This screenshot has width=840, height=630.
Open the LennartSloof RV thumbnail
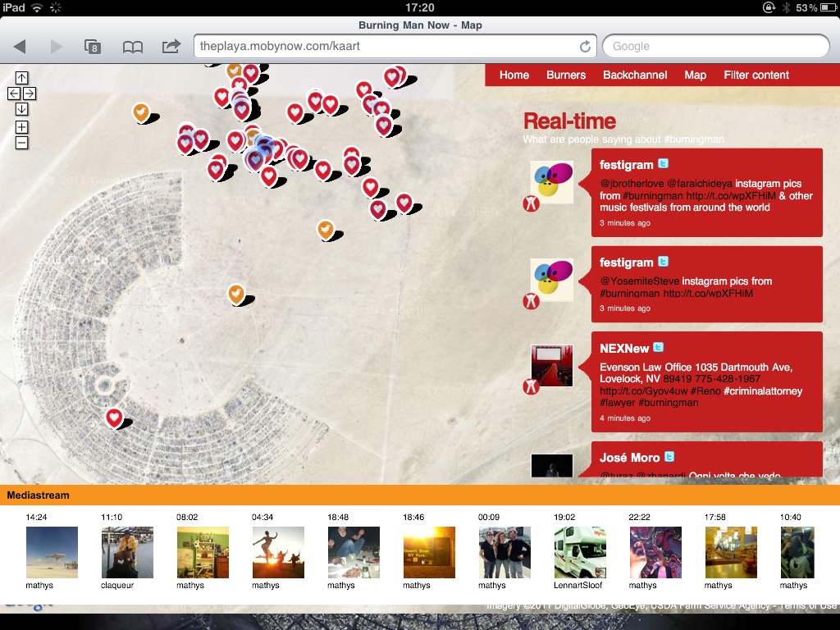(x=580, y=552)
